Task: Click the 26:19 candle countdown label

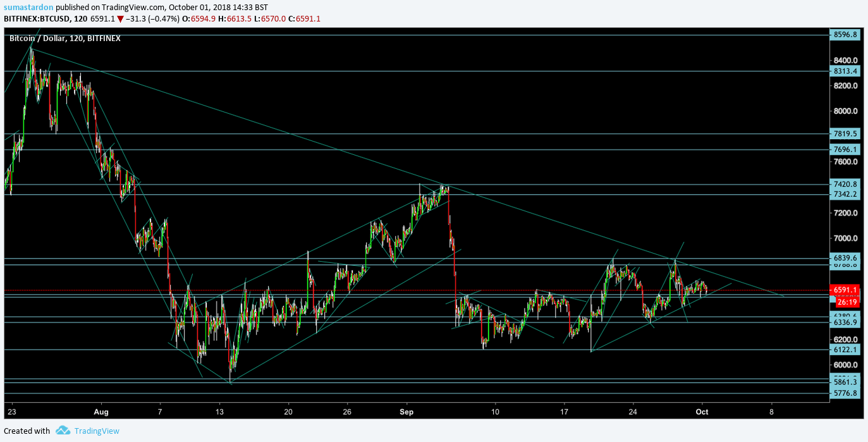Action: pyautogui.click(x=847, y=302)
